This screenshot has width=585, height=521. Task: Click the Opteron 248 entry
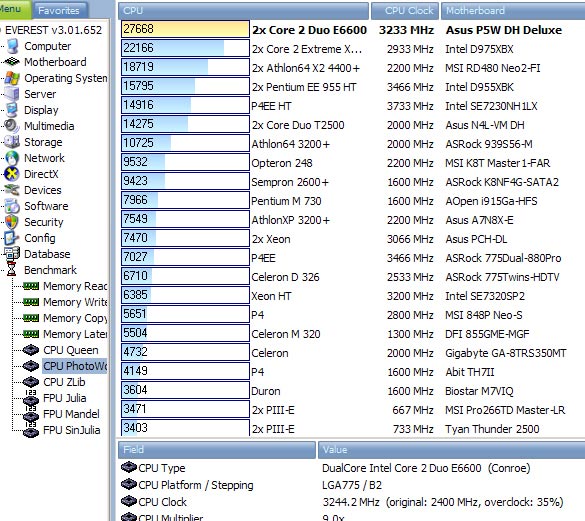pos(282,163)
